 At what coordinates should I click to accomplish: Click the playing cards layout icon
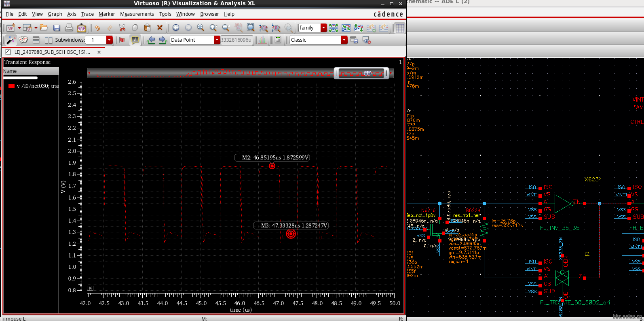(23, 40)
